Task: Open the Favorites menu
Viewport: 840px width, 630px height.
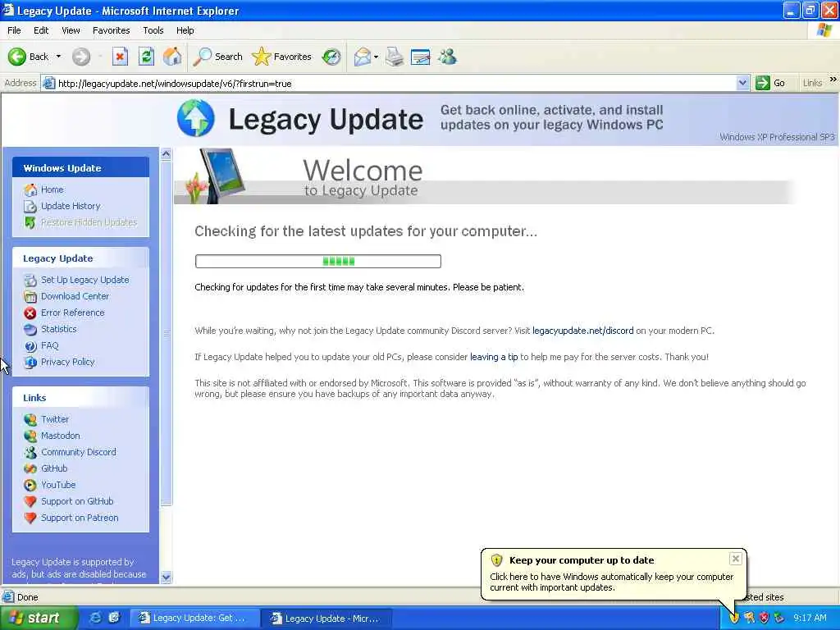Action: [x=111, y=30]
